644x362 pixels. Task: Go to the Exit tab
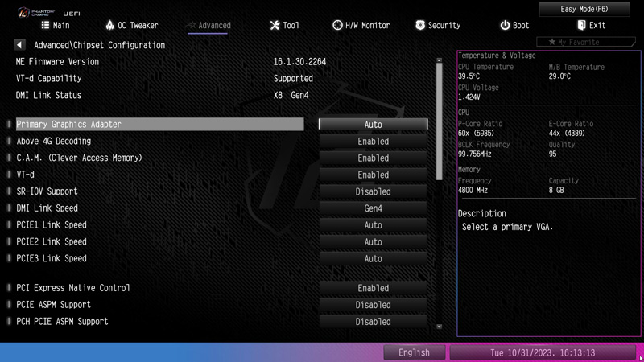click(592, 26)
